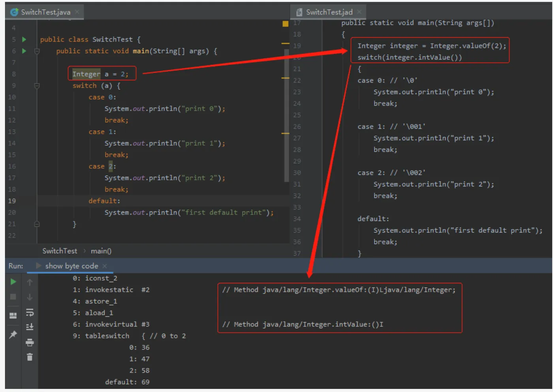Click 'default: 69' in the console
The height and width of the screenshot is (392, 553).
coord(127,382)
